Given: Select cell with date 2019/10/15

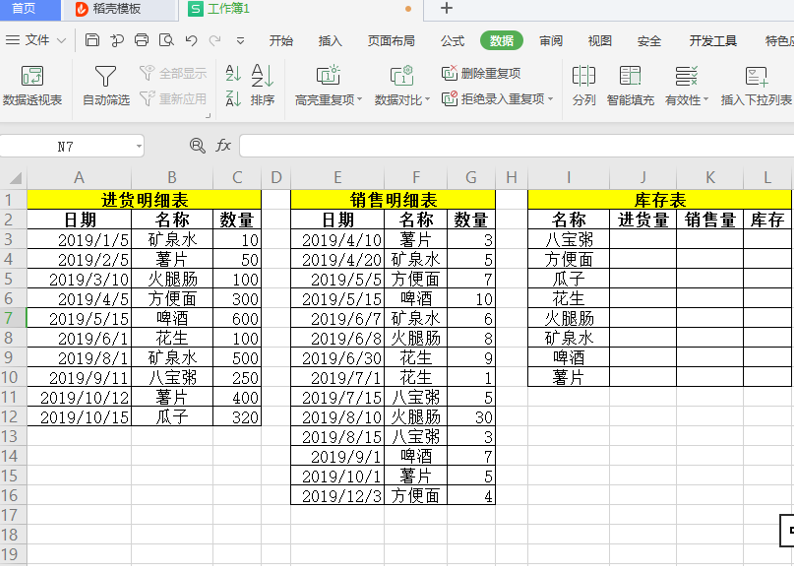Looking at the screenshot, I should 79,417.
